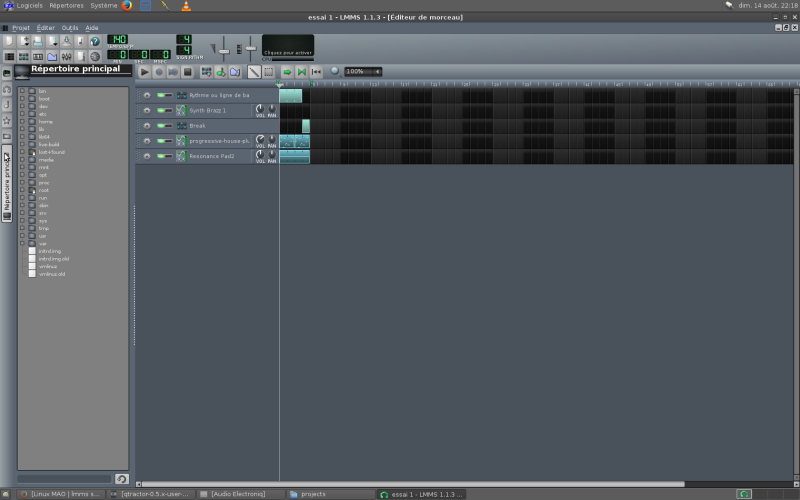This screenshot has height=500, width=800.
Task: Launch Firefox from the top panel
Action: point(127,6)
